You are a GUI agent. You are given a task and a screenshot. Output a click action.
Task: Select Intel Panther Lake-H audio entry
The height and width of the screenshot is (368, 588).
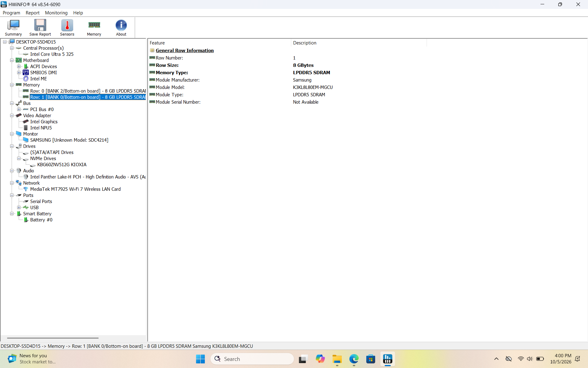click(88, 177)
